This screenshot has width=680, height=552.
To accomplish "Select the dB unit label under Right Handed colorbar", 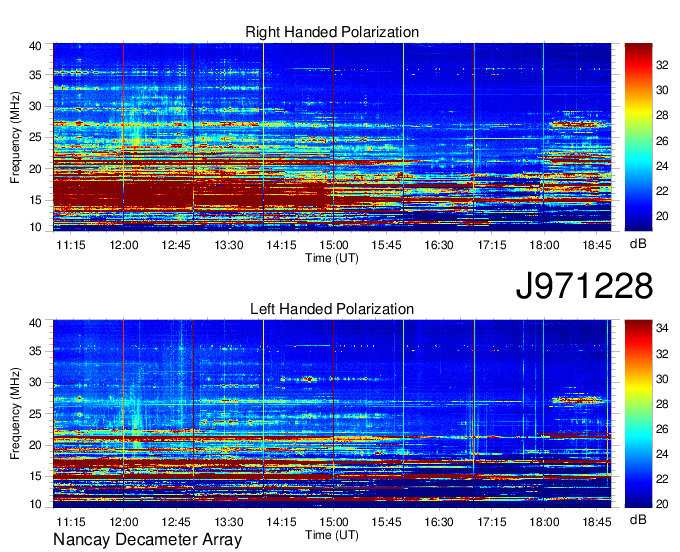I will tap(638, 244).
